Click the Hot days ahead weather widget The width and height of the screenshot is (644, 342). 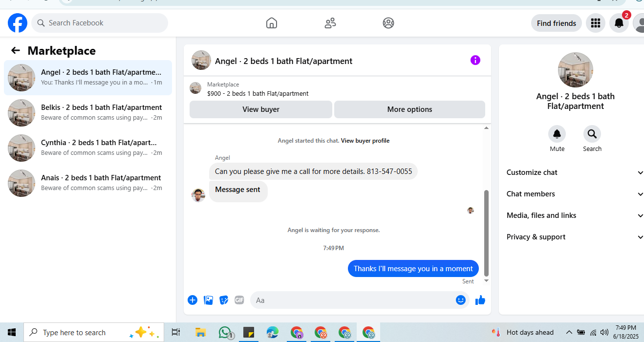tap(523, 332)
